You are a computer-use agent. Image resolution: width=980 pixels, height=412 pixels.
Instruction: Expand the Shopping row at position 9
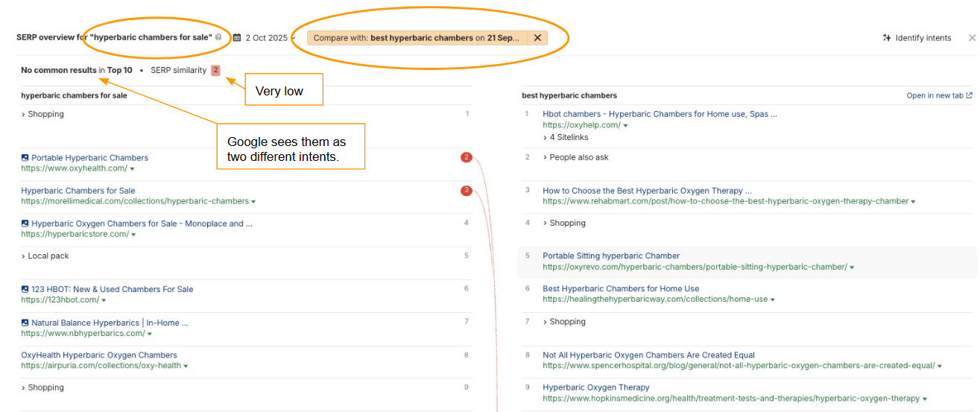tap(42, 387)
